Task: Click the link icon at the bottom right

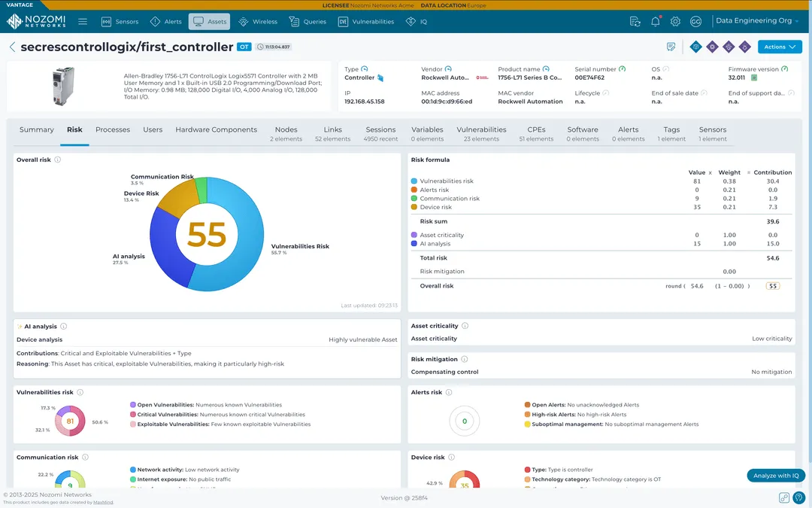Action: pos(784,498)
